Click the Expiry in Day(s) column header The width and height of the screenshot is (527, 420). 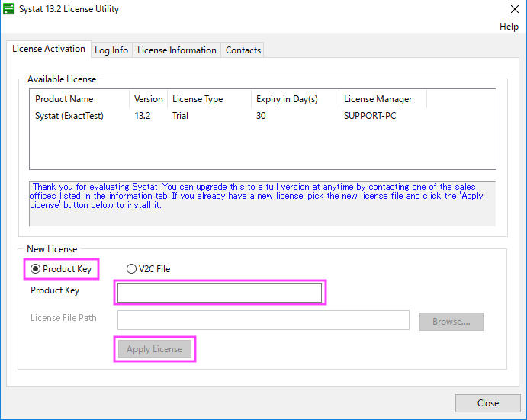pyautogui.click(x=295, y=99)
